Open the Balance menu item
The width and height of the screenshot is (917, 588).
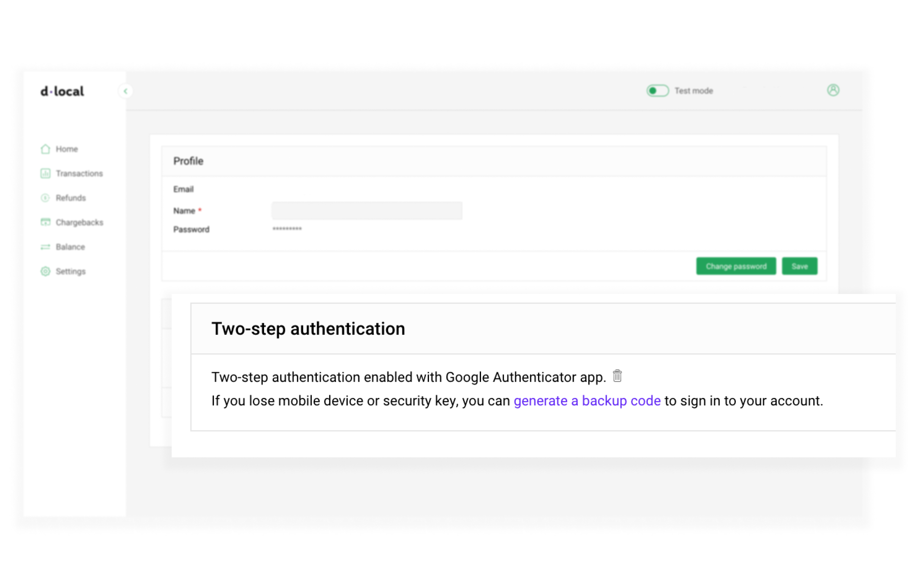(x=70, y=247)
